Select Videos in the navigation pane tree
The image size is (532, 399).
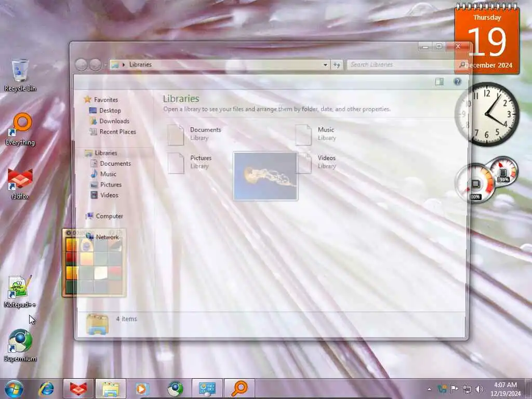[109, 195]
